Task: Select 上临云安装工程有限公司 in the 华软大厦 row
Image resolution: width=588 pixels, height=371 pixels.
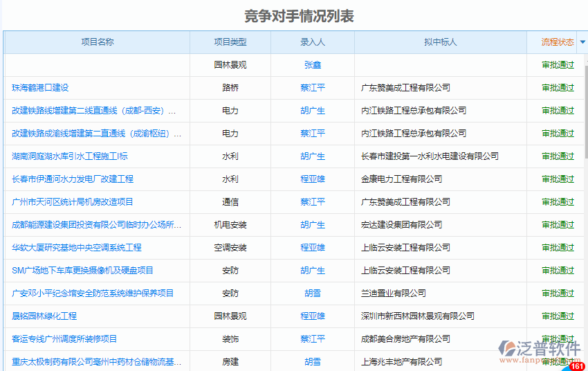Action: [x=405, y=248]
